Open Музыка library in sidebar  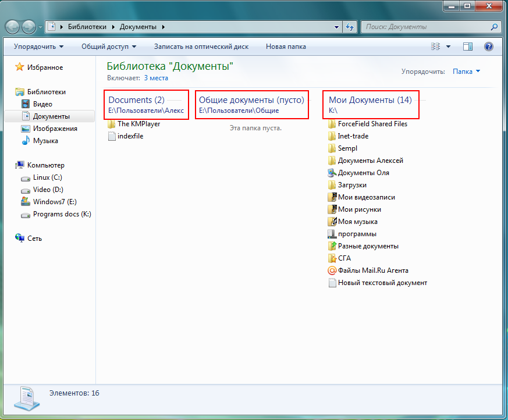[40, 141]
